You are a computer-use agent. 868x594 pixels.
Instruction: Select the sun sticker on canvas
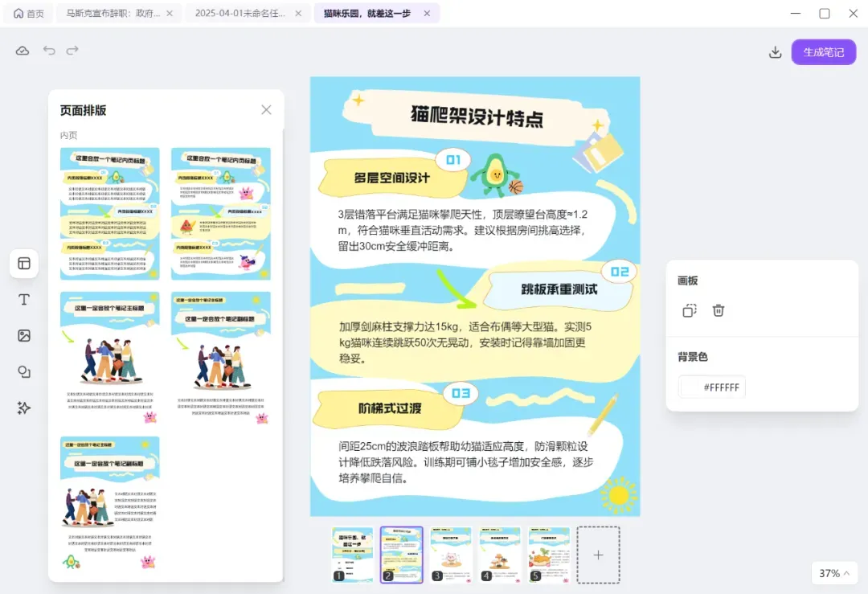tap(618, 494)
